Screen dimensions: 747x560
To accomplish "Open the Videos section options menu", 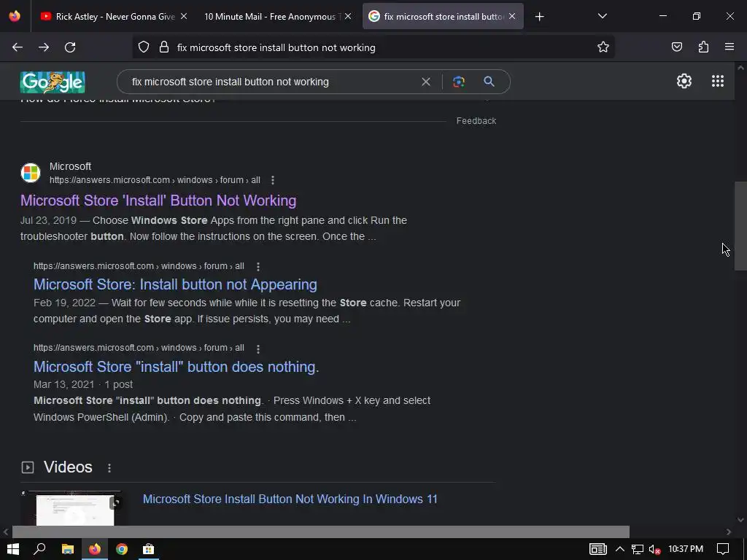I will click(109, 468).
